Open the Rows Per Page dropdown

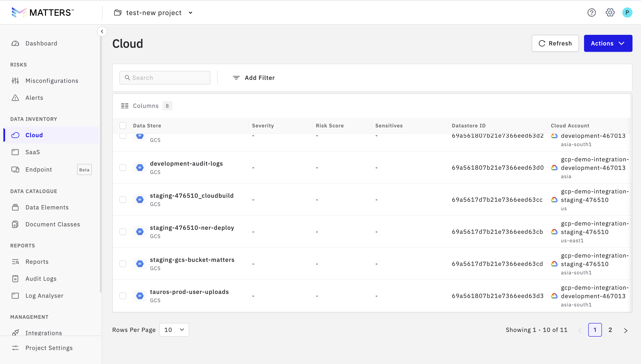[174, 330]
